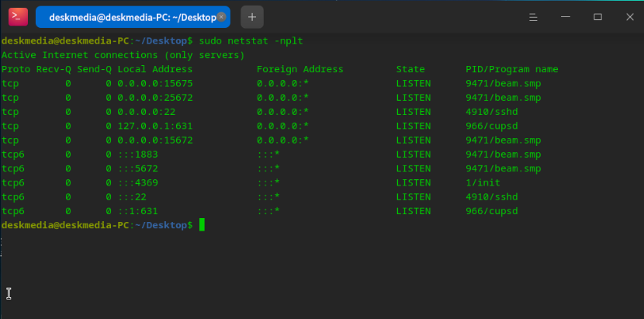Click the 'sudo netstat -nplt' command text
This screenshot has width=644, height=319.
(251, 41)
